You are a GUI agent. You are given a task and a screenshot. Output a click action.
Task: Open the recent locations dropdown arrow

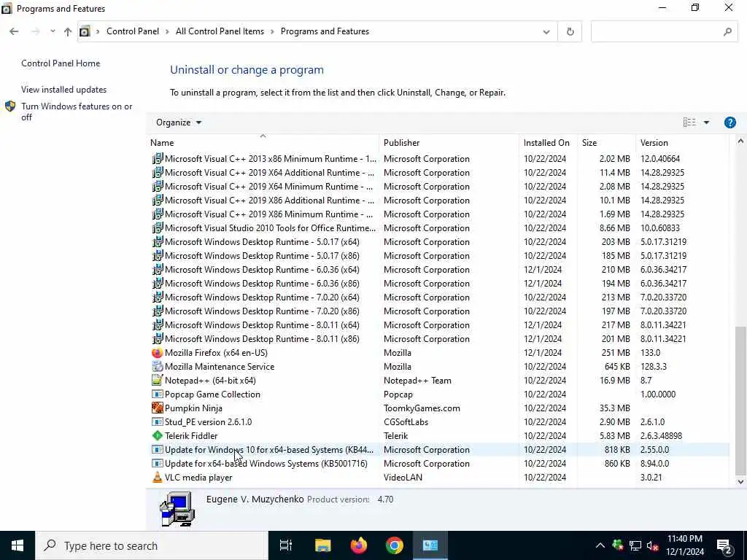pyautogui.click(x=53, y=31)
